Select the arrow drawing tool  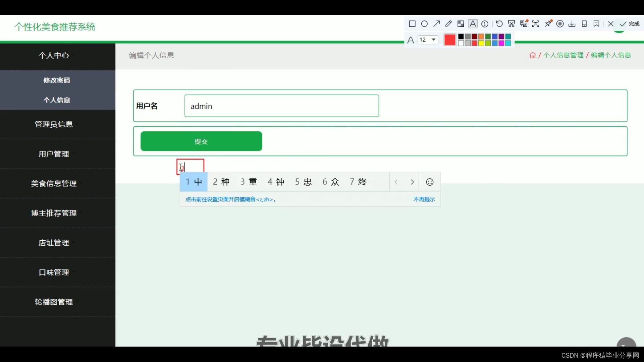[436, 24]
